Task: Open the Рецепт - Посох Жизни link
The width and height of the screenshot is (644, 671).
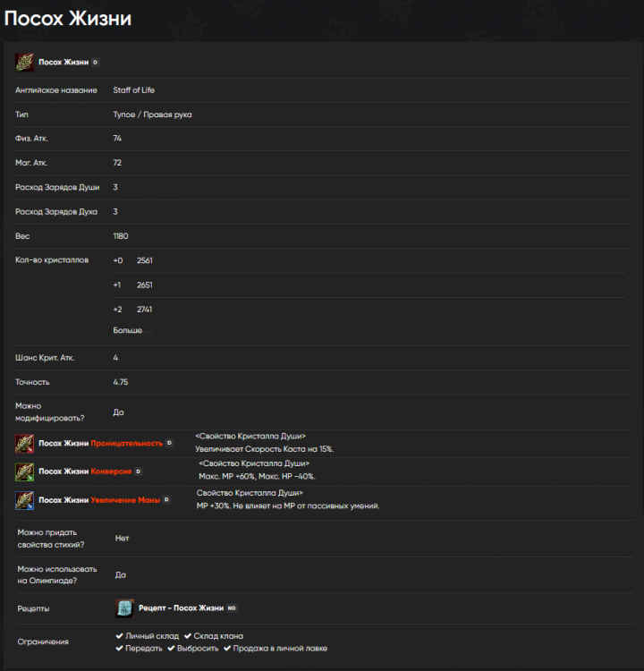Action: pos(181,608)
